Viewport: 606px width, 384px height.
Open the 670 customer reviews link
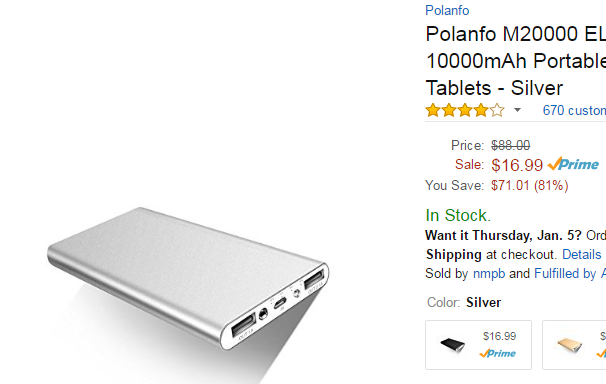[x=574, y=110]
